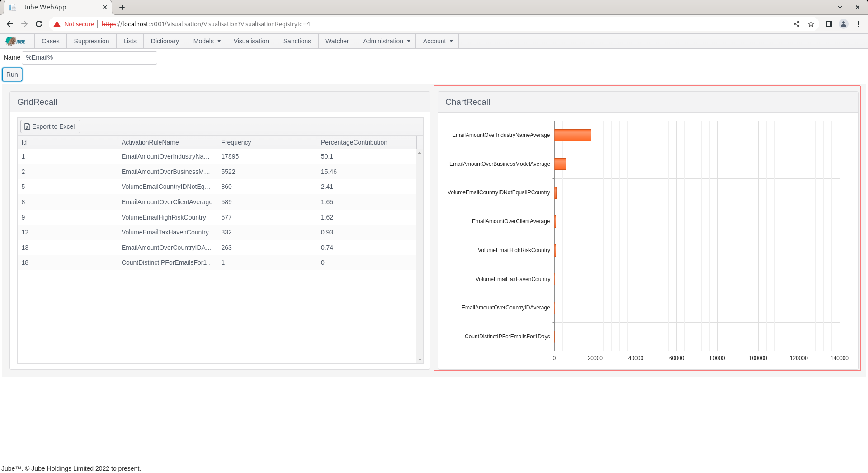Click the Id 18 cell

[x=67, y=262]
